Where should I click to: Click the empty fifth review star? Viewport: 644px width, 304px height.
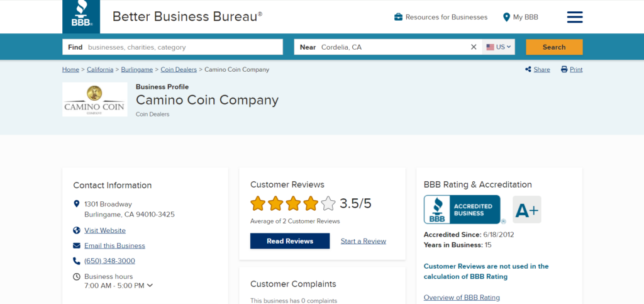(x=328, y=203)
